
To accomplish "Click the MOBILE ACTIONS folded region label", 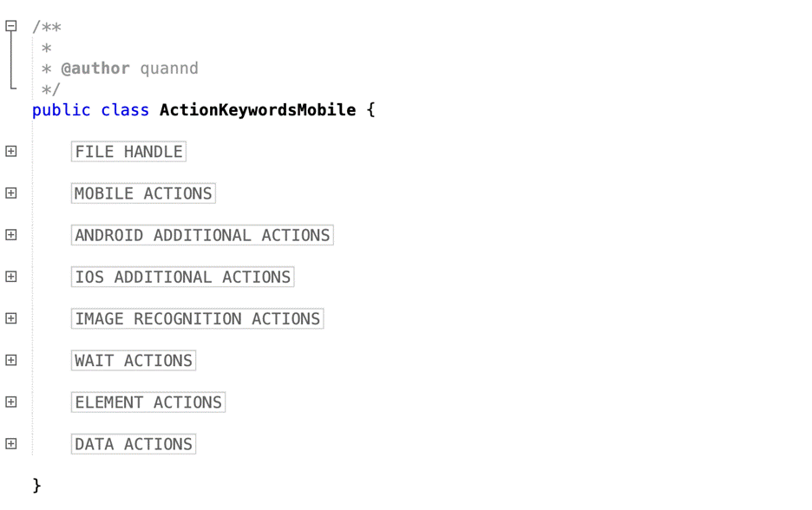I will (x=143, y=193).
